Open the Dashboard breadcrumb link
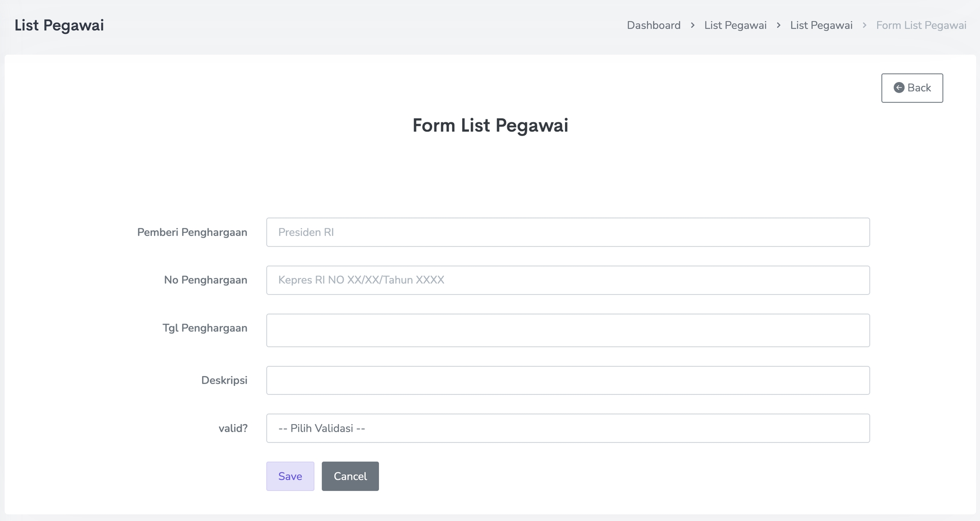The image size is (980, 521). click(653, 25)
